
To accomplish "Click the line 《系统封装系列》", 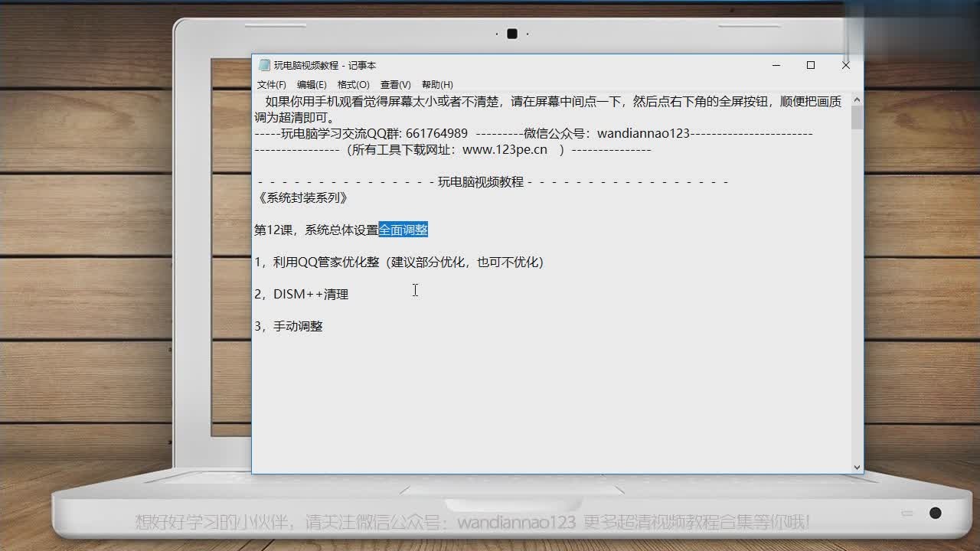I will [x=302, y=197].
